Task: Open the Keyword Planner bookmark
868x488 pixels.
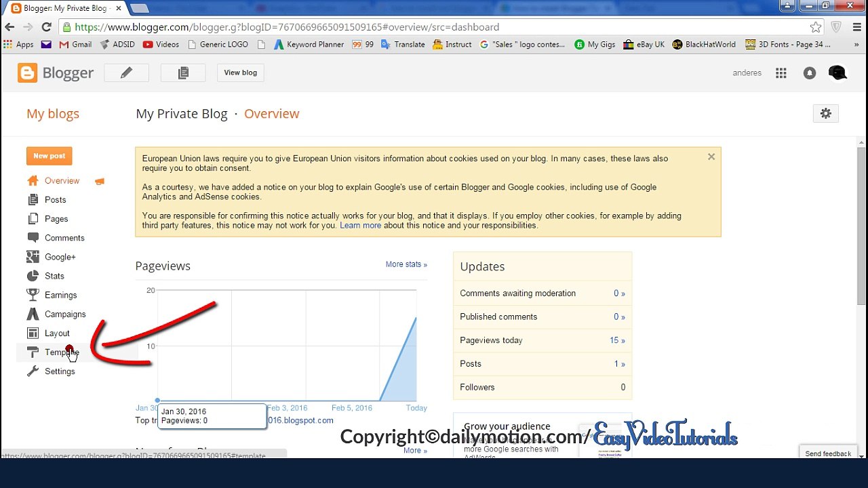Action: (309, 44)
